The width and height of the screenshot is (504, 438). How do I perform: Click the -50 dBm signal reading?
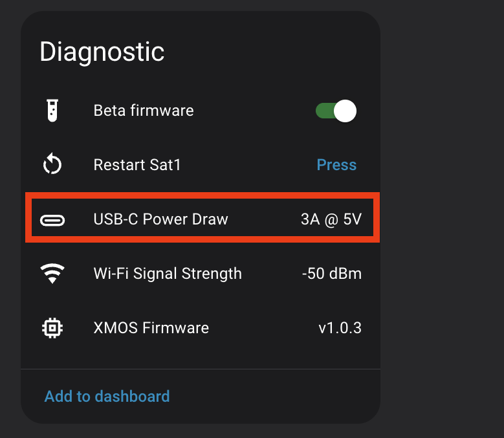point(331,274)
